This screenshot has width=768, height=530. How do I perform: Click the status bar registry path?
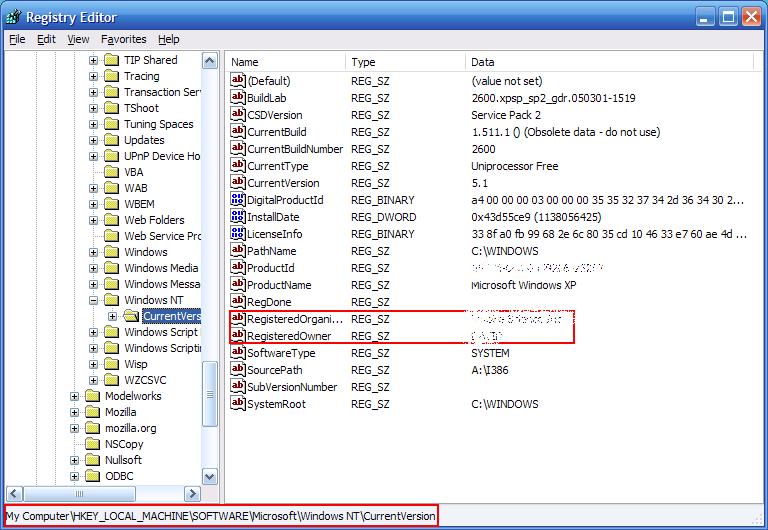[x=220, y=516]
